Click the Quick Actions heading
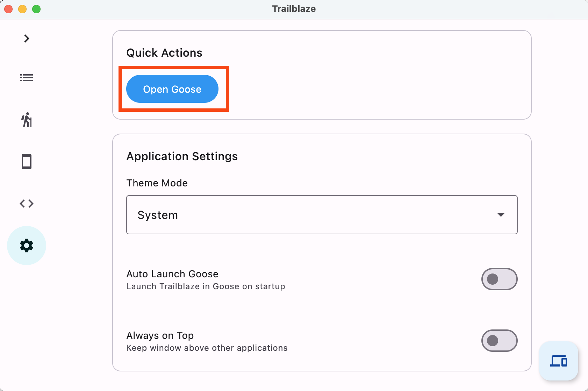Image resolution: width=588 pixels, height=391 pixels. point(164,53)
